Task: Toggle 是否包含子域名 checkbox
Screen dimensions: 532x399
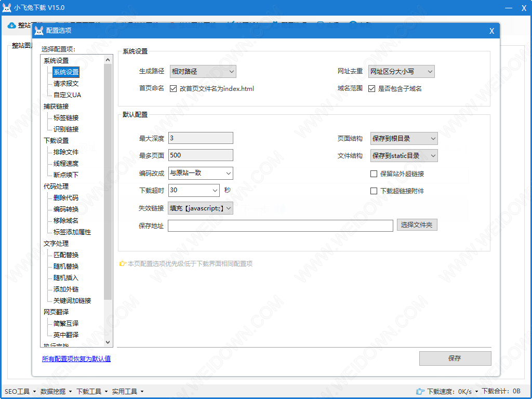Action: pyautogui.click(x=372, y=88)
